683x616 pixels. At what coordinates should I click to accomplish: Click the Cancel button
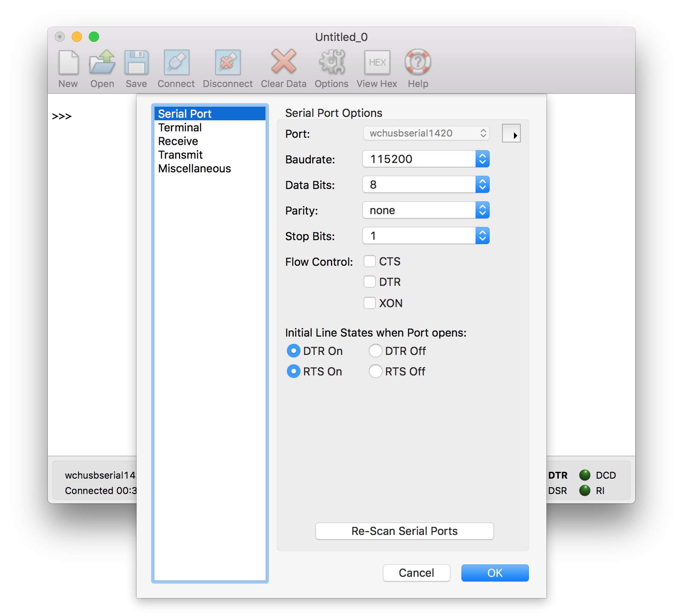tap(417, 573)
